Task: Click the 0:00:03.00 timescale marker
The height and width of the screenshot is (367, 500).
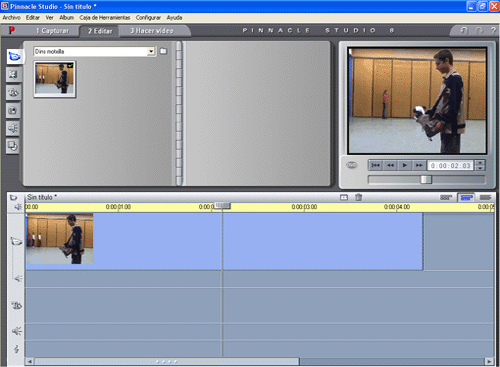Action: pyautogui.click(x=304, y=207)
